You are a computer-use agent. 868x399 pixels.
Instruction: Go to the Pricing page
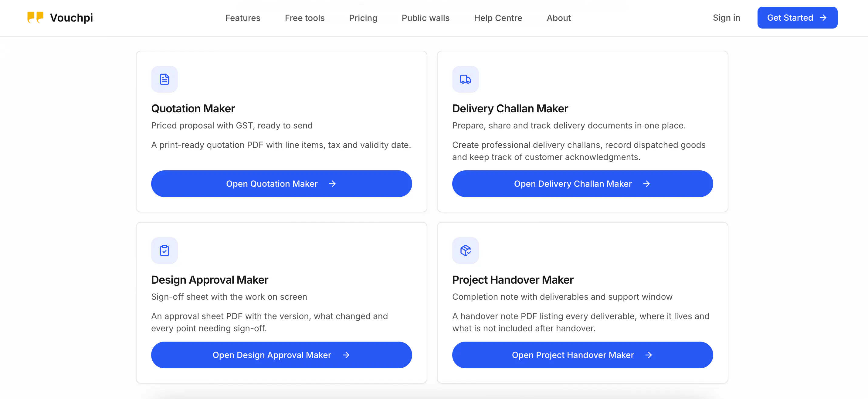(363, 18)
